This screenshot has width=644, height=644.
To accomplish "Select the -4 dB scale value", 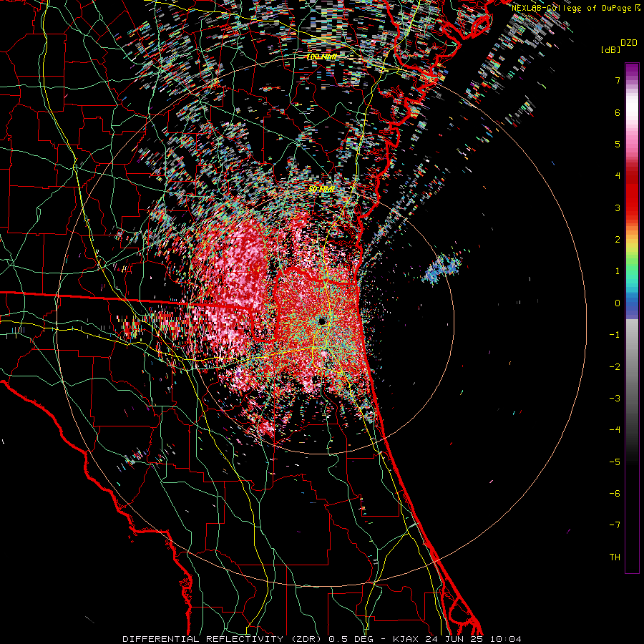I will 615,430.
